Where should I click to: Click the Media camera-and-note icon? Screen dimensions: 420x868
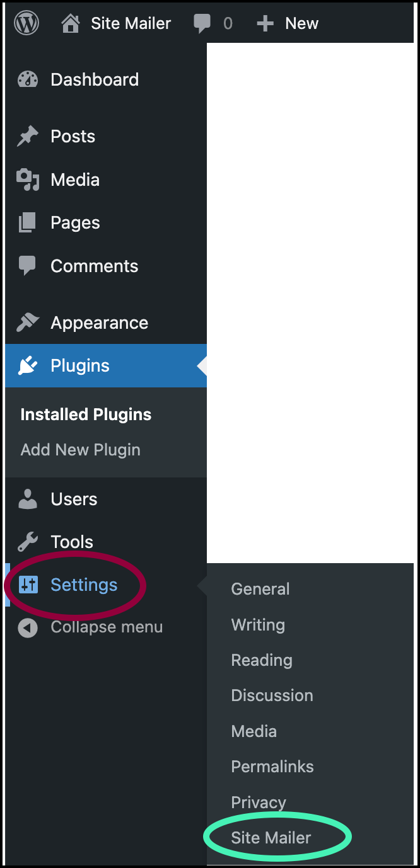[x=28, y=180]
